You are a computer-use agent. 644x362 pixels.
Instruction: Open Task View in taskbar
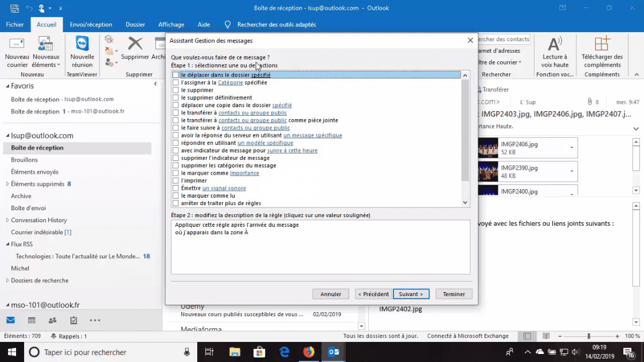click(x=209, y=352)
